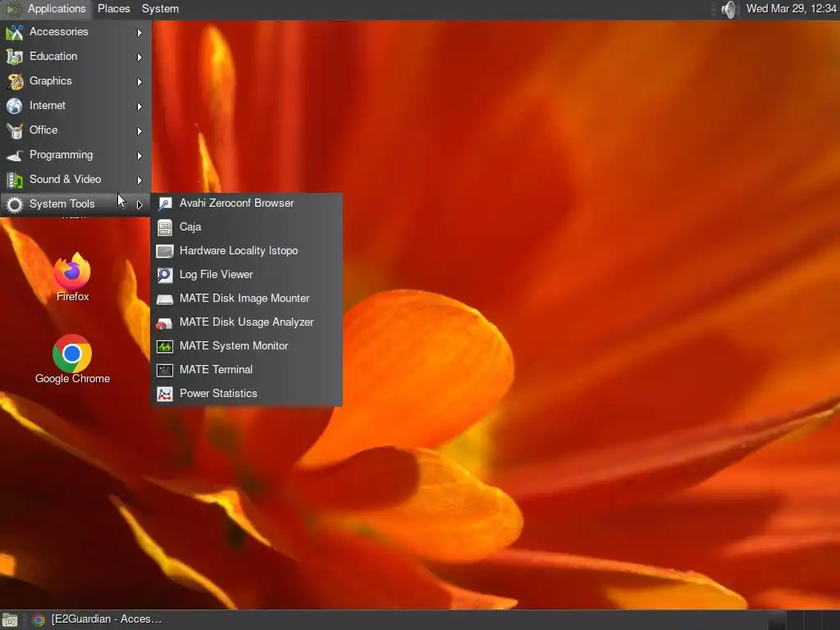Click the Sound & Video icon

point(15,180)
